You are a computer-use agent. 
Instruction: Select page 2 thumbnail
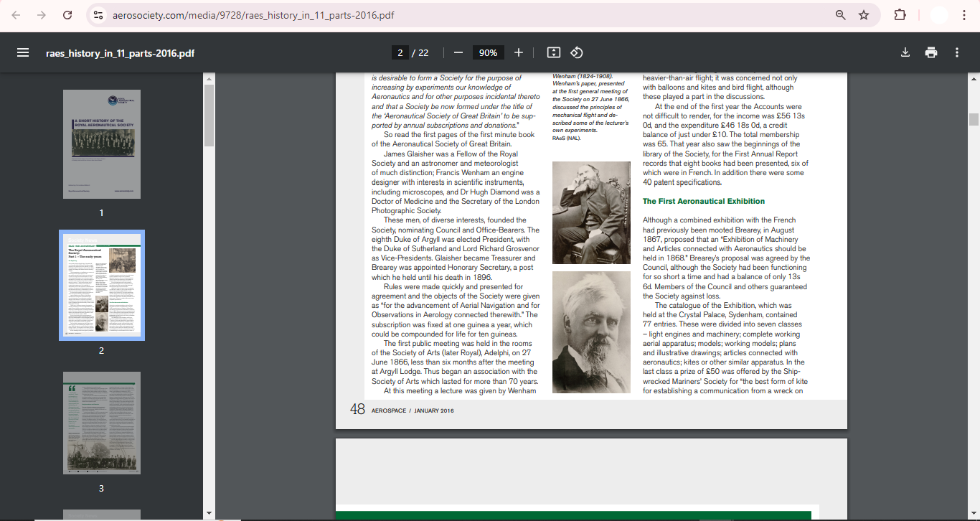pos(102,285)
